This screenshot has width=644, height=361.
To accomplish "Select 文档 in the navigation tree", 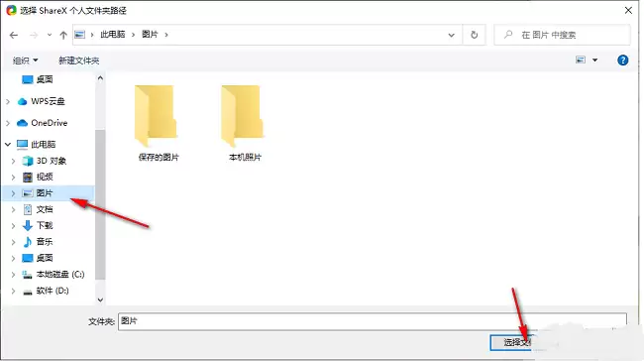I will (45, 209).
